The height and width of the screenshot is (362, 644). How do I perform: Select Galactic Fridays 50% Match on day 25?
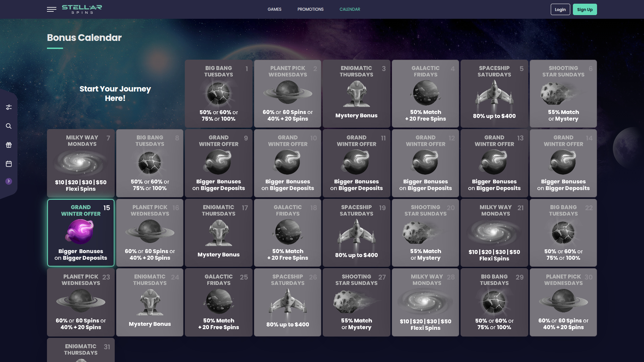point(218,302)
